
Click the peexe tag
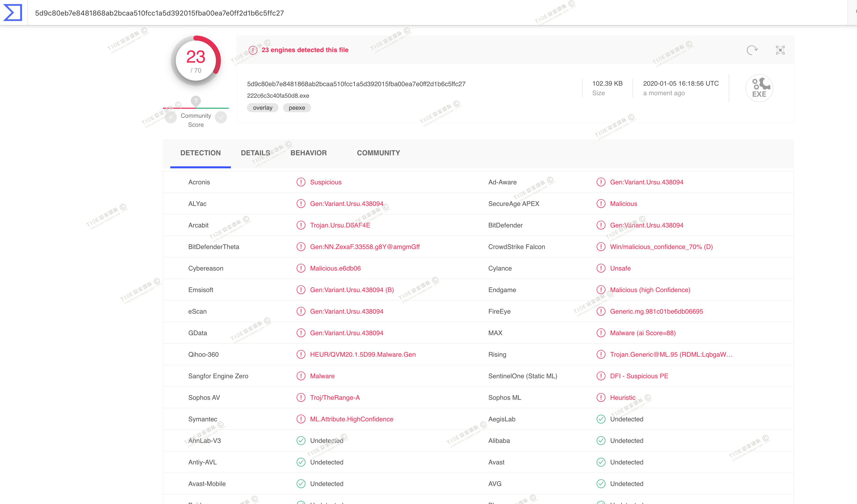click(x=297, y=108)
